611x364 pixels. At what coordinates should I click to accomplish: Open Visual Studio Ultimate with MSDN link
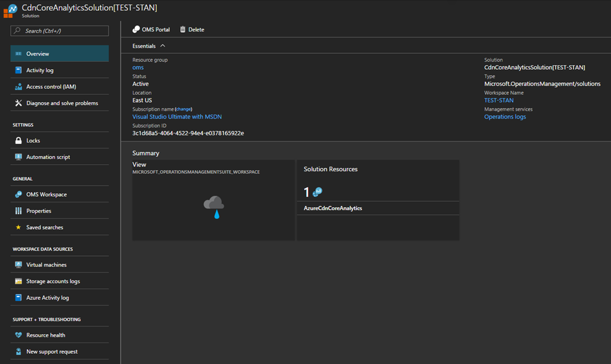(x=177, y=117)
